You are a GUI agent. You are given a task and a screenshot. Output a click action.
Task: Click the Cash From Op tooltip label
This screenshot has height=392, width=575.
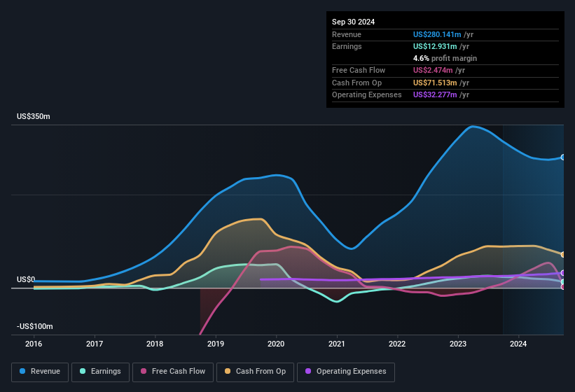pyautogui.click(x=356, y=83)
